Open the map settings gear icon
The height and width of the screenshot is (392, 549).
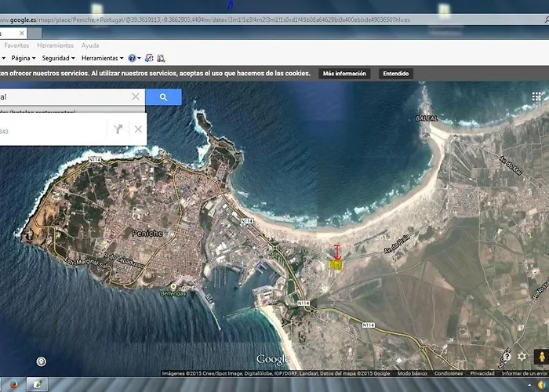[522, 357]
